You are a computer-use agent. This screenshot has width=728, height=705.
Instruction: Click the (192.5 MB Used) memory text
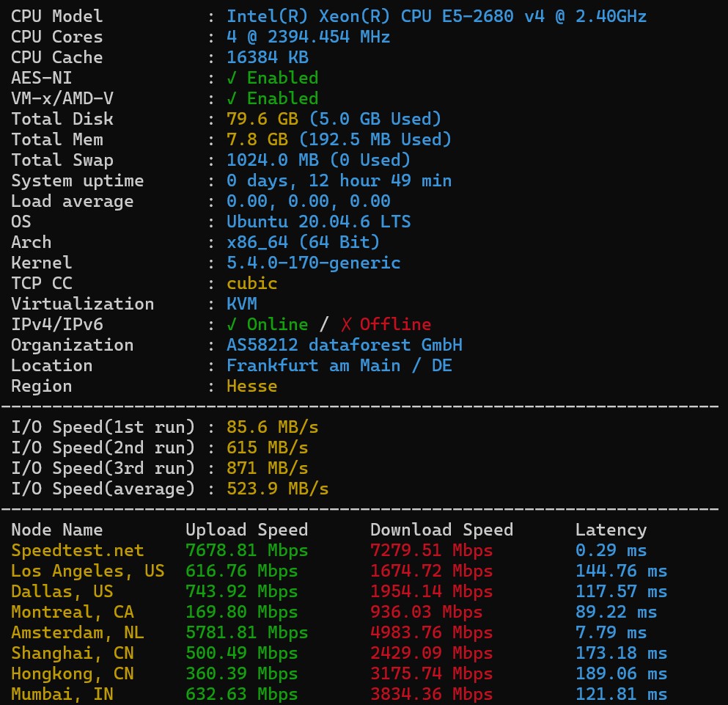click(x=375, y=139)
